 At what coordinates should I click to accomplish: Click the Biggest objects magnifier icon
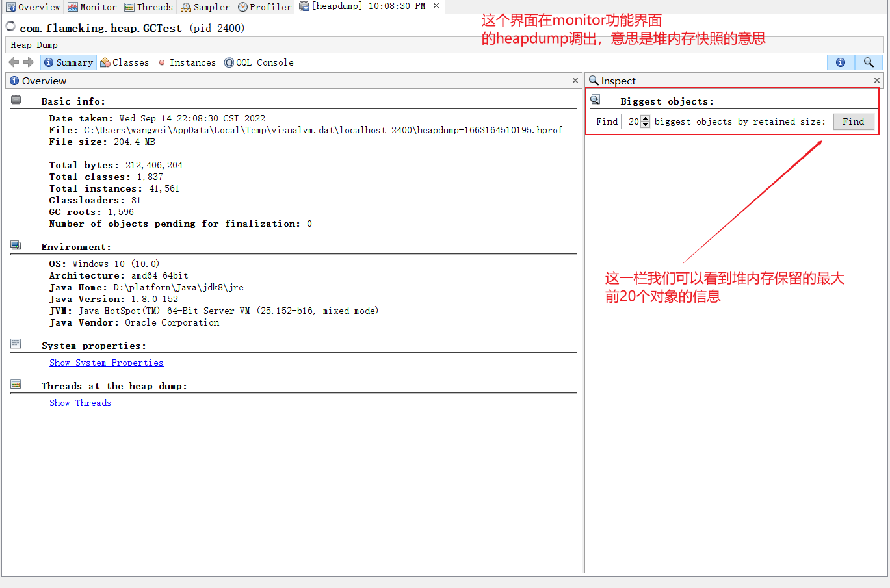click(595, 99)
